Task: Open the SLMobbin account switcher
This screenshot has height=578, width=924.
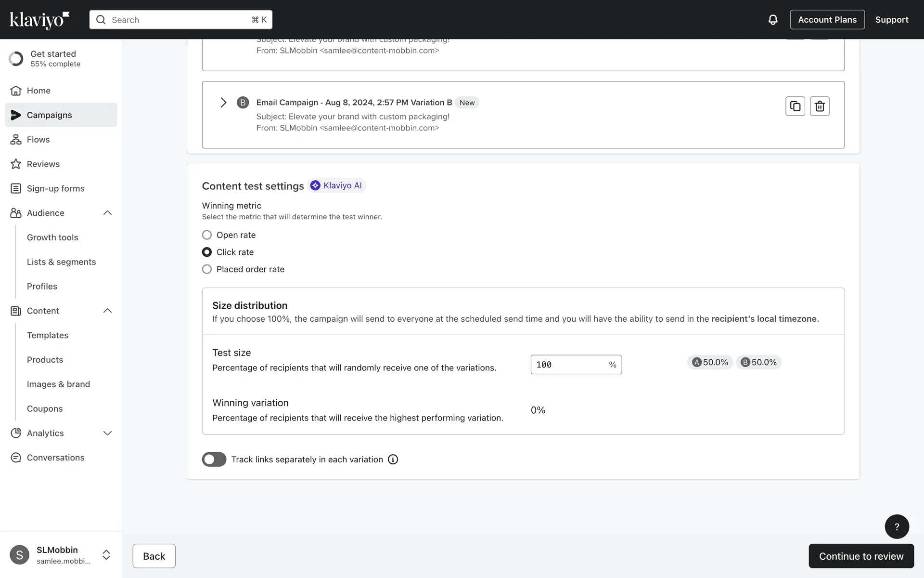Action: [106, 555]
